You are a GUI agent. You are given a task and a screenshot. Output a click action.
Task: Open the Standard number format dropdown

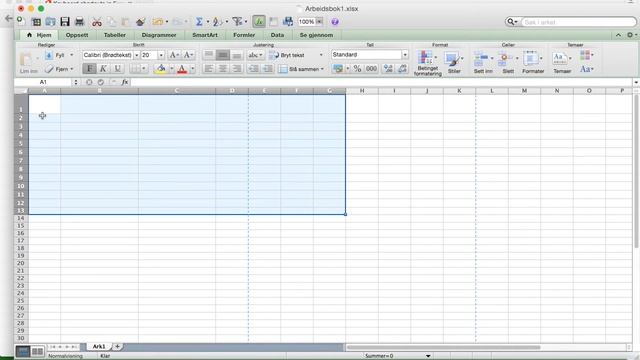pyautogui.click(x=405, y=55)
